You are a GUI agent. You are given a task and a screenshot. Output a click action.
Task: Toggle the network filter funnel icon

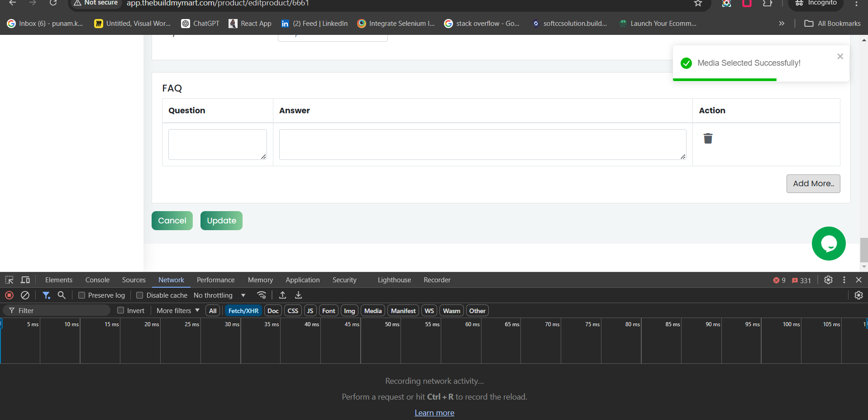tap(46, 295)
